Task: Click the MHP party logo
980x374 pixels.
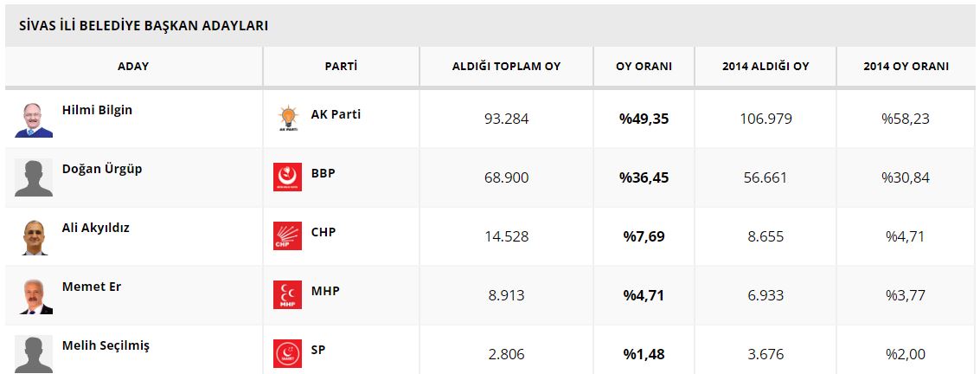Action: coord(286,295)
